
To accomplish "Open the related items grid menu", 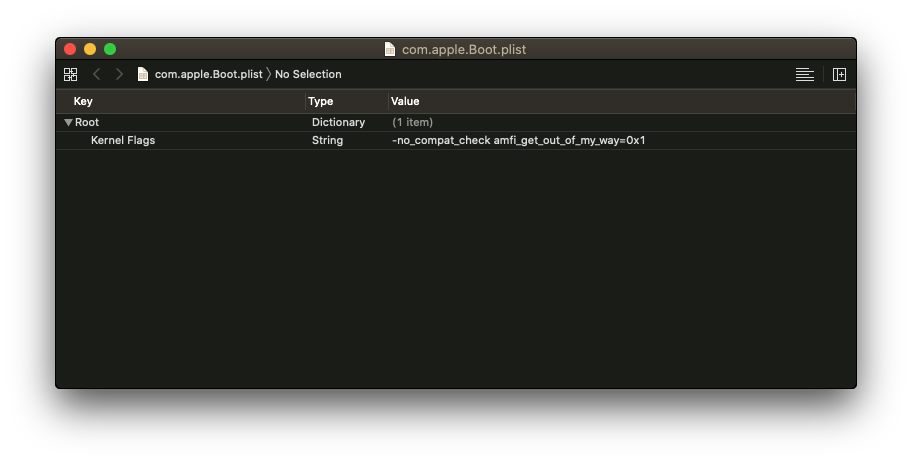I will (70, 74).
